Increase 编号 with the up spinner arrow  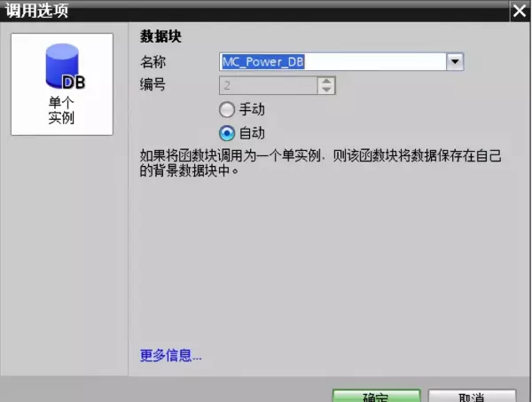(x=326, y=81)
